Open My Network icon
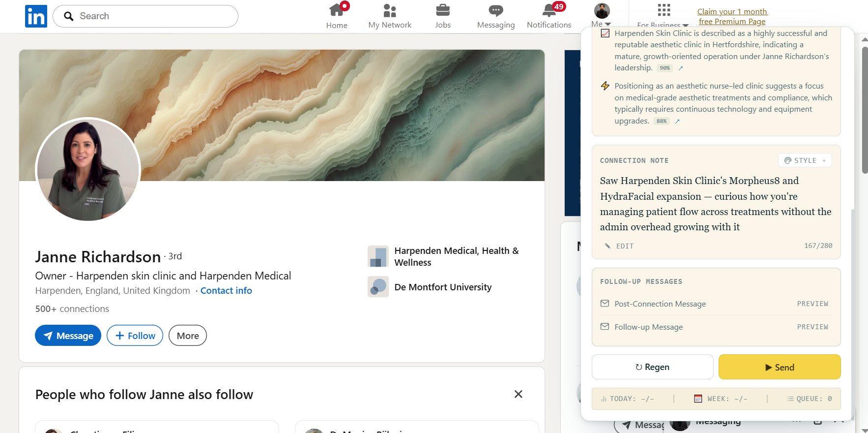The width and height of the screenshot is (868, 433). tap(390, 10)
